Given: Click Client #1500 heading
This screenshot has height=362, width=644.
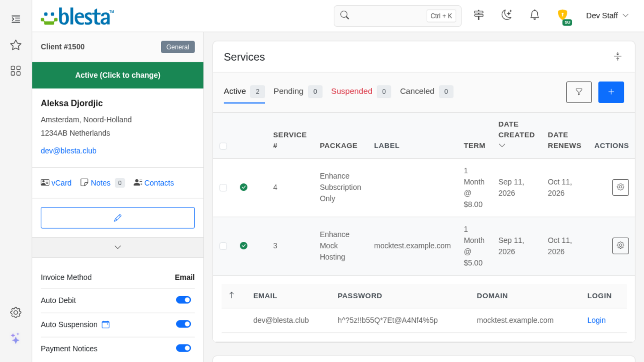Looking at the screenshot, I should (63, 47).
